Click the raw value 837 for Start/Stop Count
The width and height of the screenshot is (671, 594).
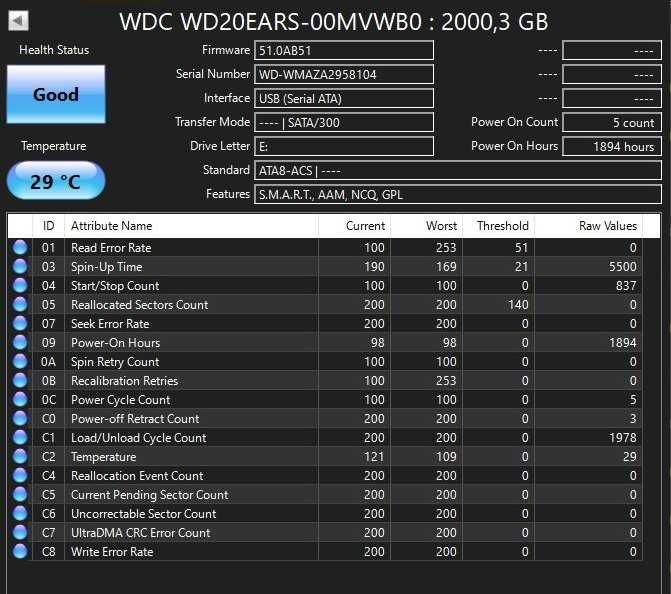(626, 286)
